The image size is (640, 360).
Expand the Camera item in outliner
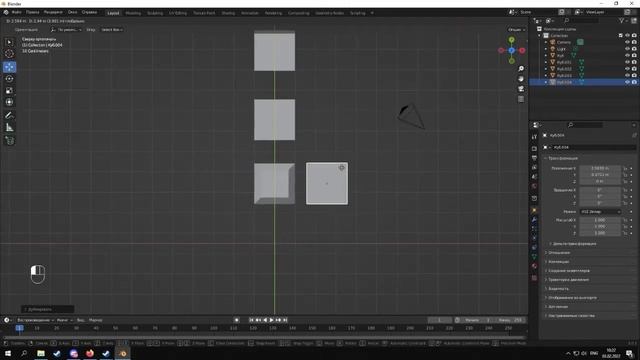[x=546, y=42]
